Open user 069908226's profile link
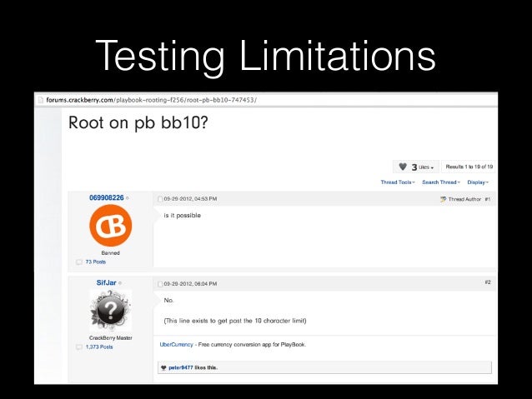The image size is (532, 399). click(107, 197)
